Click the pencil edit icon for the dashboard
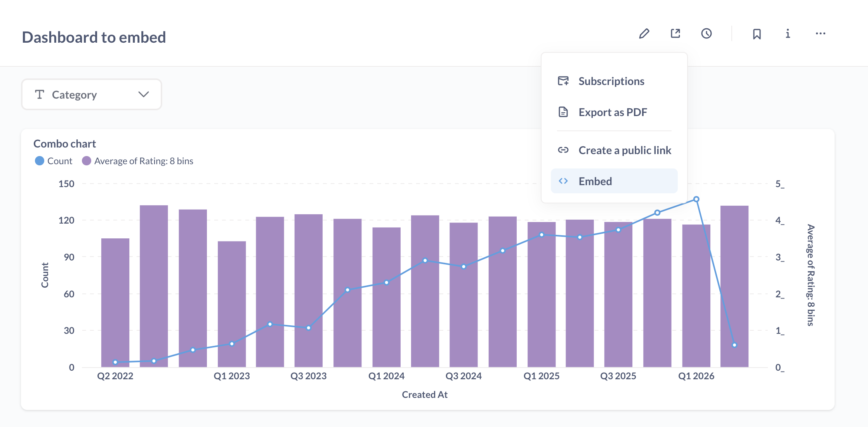The image size is (868, 427). coord(644,34)
